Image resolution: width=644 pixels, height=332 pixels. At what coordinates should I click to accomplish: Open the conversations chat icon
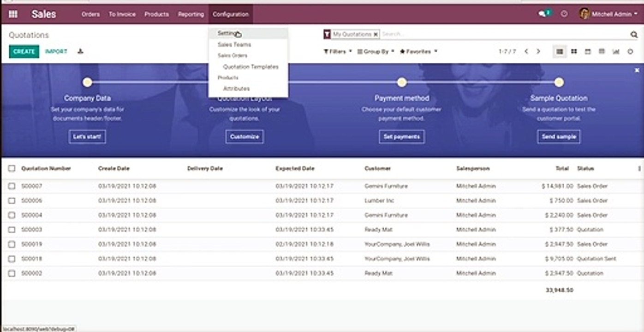point(543,14)
